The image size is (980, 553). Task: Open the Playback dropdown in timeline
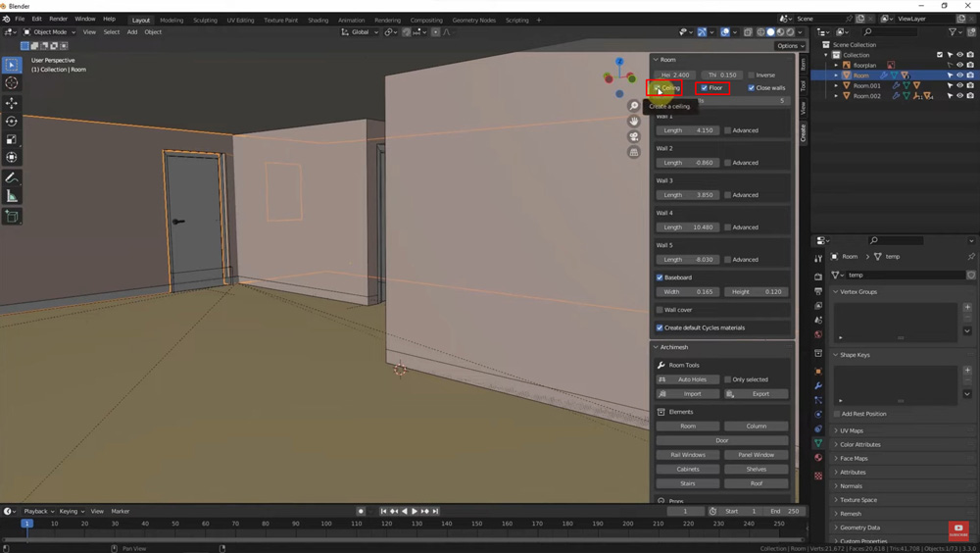click(39, 512)
